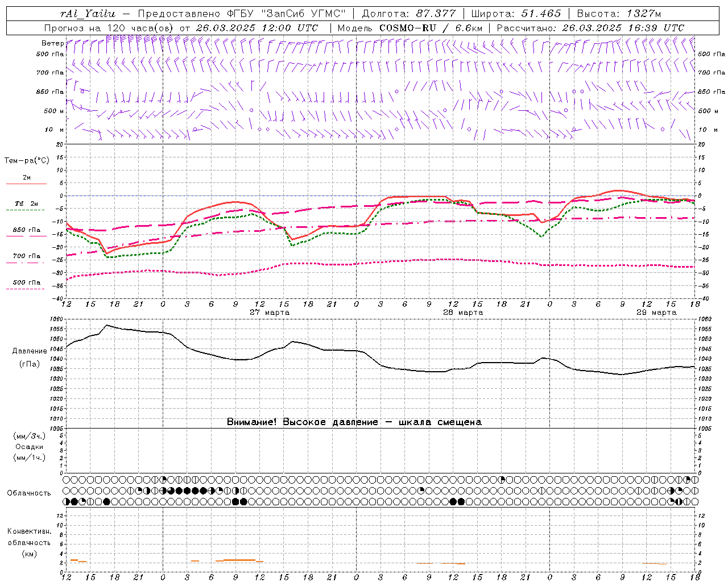Click the red 2м temperature legend line
Image resolution: width=728 pixels, height=582 pixels.
(x=26, y=184)
